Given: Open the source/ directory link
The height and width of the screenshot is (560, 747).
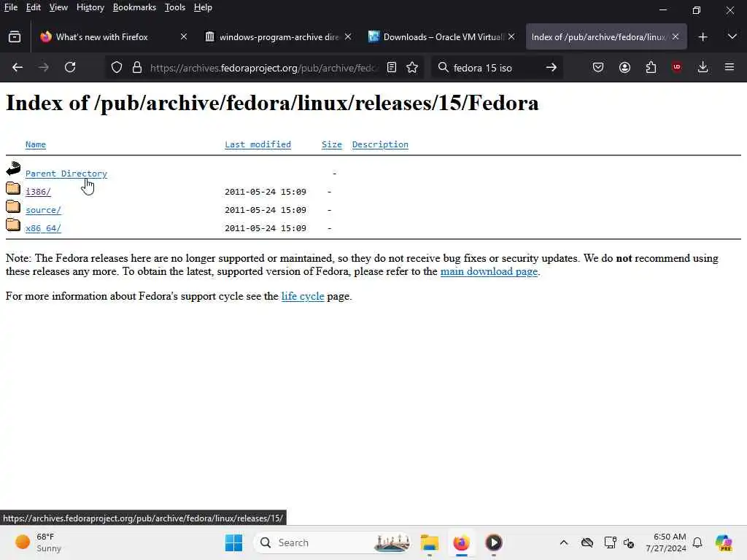Looking at the screenshot, I should [43, 209].
